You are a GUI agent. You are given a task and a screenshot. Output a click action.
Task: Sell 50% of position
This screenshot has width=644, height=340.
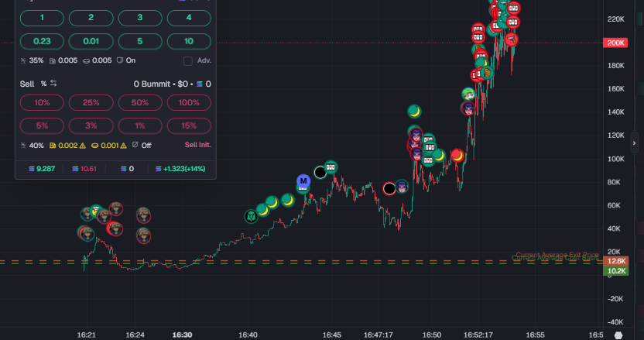coord(140,102)
